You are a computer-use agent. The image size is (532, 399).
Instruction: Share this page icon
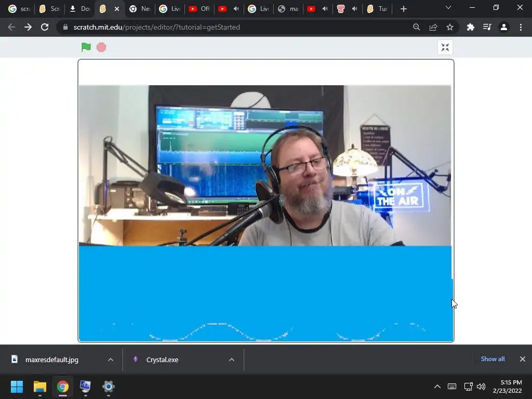click(433, 27)
